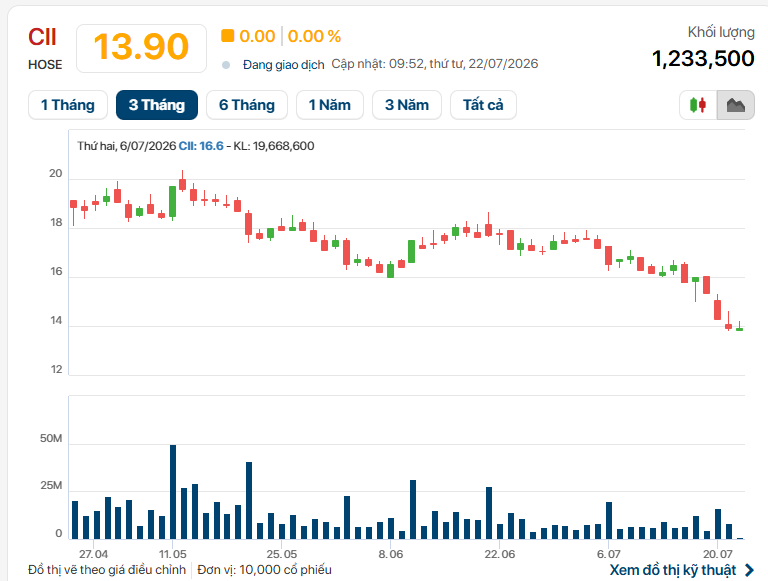Viewport: 768px width, 581px height.
Task: Click the large green candle near 11.05
Action: [172, 201]
